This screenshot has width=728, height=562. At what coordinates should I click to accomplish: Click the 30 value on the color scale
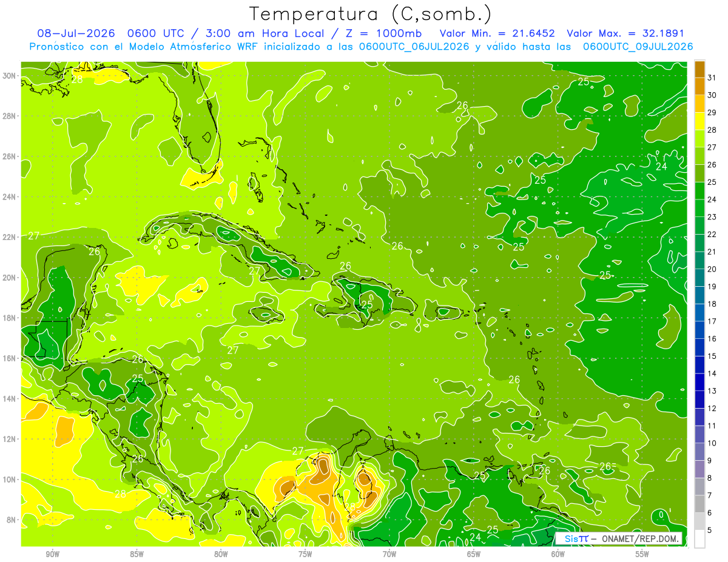pos(712,95)
